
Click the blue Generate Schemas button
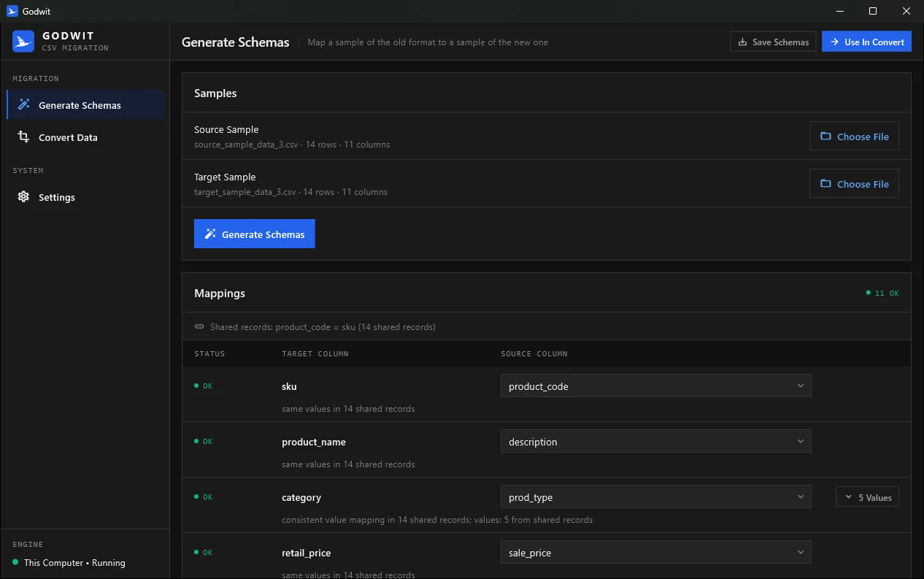coord(255,234)
